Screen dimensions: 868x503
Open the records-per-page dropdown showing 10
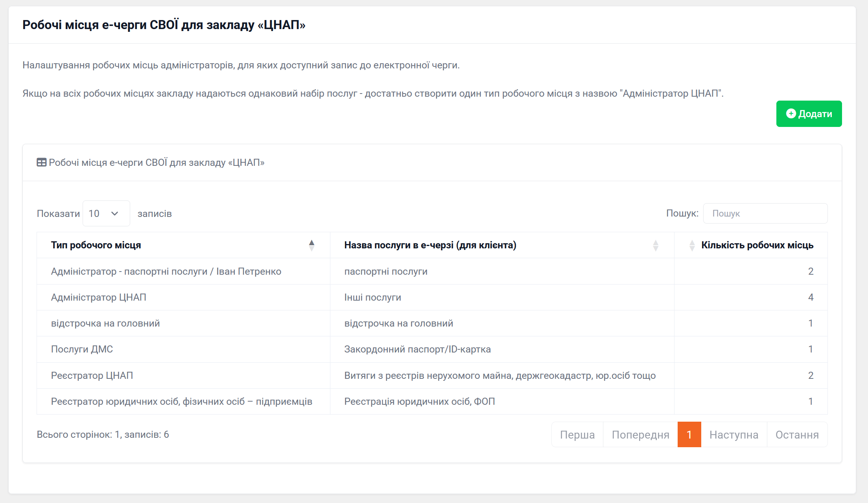click(x=106, y=213)
